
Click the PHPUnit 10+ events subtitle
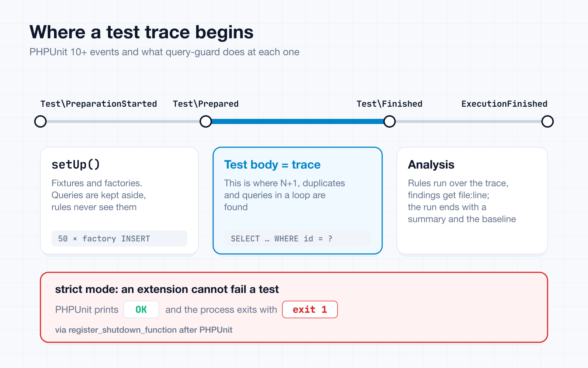(164, 52)
